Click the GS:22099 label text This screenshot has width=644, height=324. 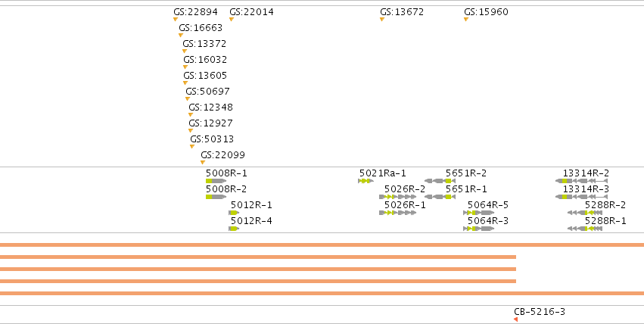pyautogui.click(x=222, y=155)
